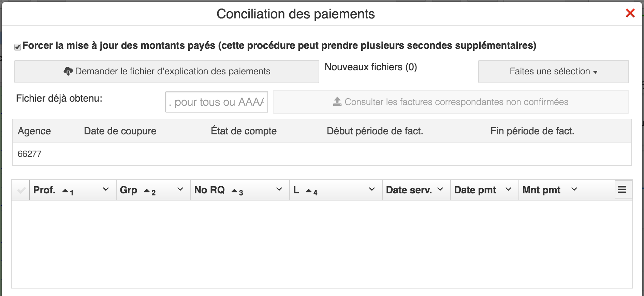This screenshot has height=296, width=644.
Task: Click upload icon on Consulter les factures
Action: (x=337, y=102)
